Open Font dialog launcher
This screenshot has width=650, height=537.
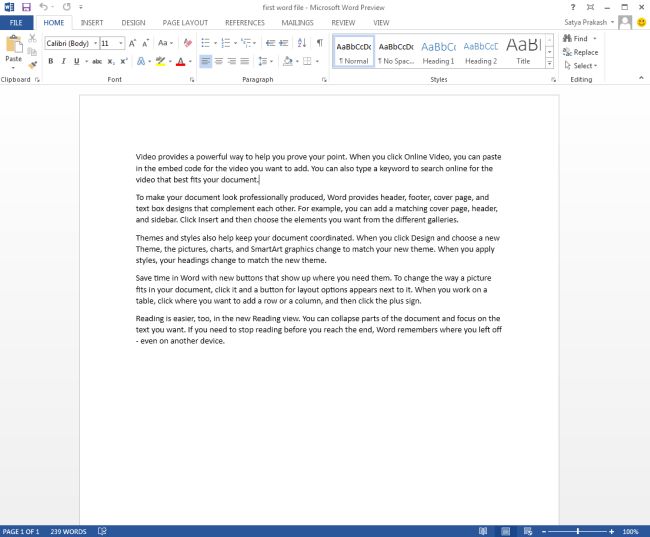[192, 80]
